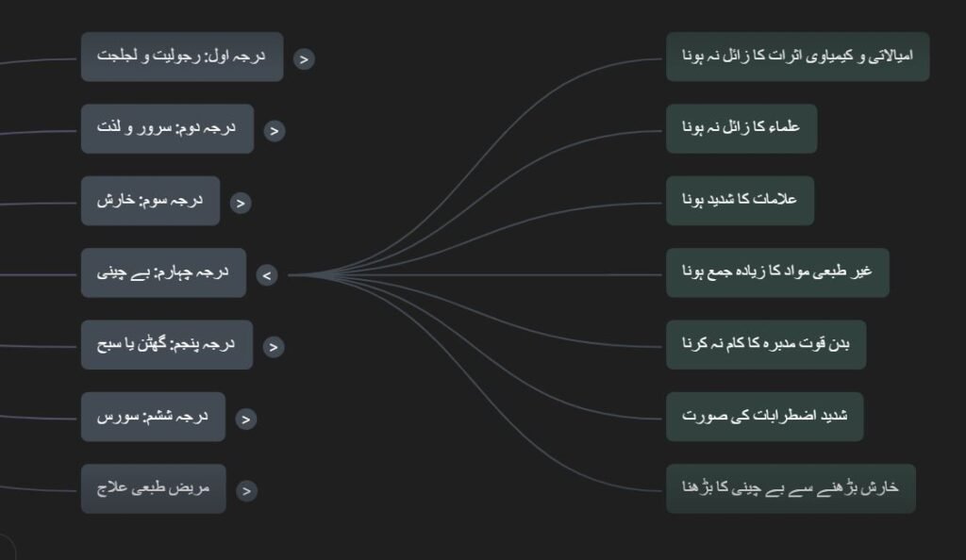Screen dimensions: 966x560
Task: Collapse the 'درجہ چہارم: بے چینی' node chevron
Action: click(x=267, y=275)
